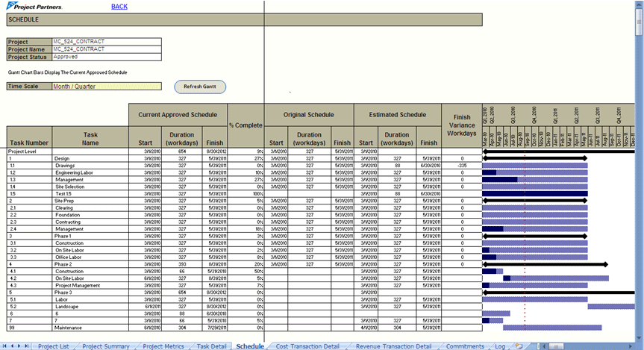Select the Task Number column header
The height and width of the screenshot is (350, 644).
(x=29, y=137)
